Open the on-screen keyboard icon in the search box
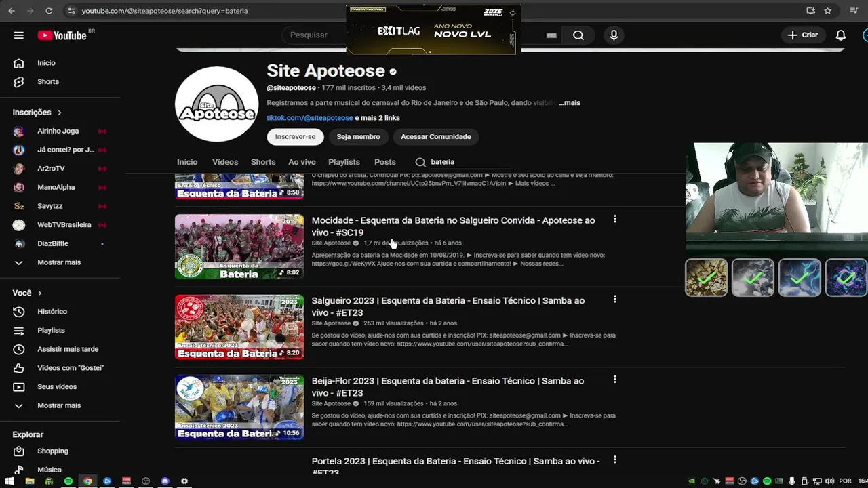The width and height of the screenshot is (868, 488). [x=551, y=35]
